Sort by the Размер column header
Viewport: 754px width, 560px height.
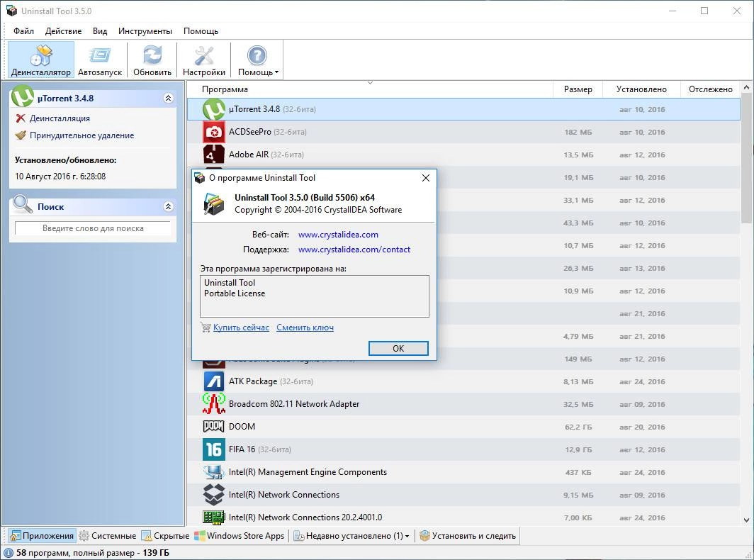pos(578,89)
